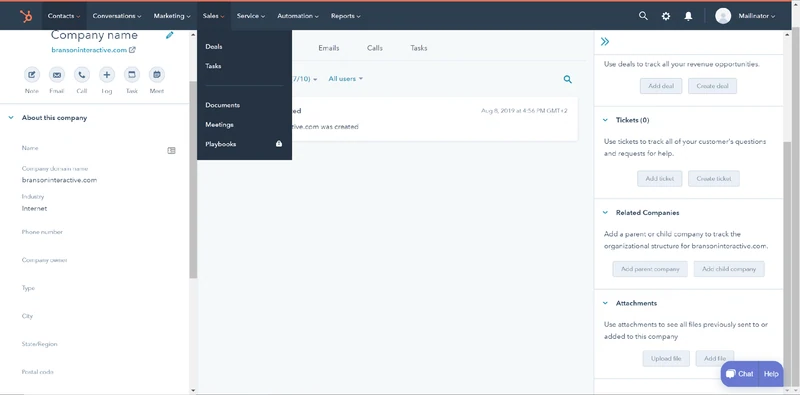Image resolution: width=800 pixels, height=395 pixels.
Task: Click the Help button
Action: pos(771,374)
